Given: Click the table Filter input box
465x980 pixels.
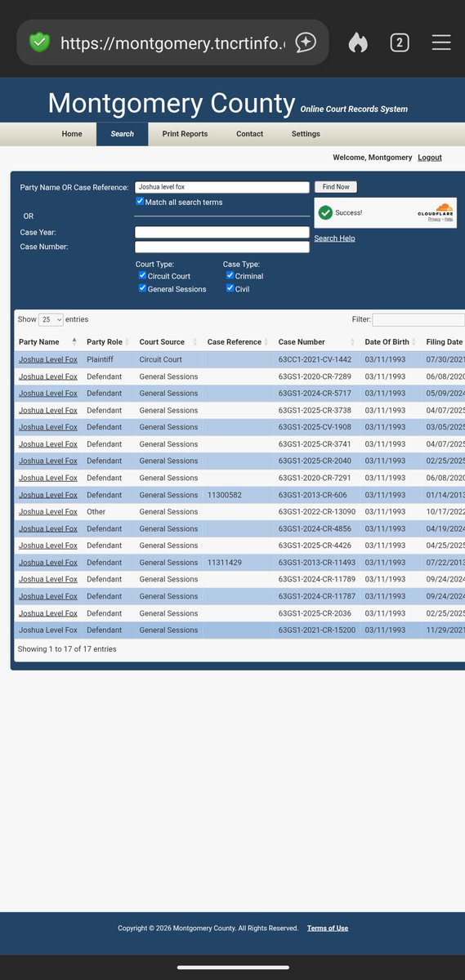Looking at the screenshot, I should [x=418, y=320].
